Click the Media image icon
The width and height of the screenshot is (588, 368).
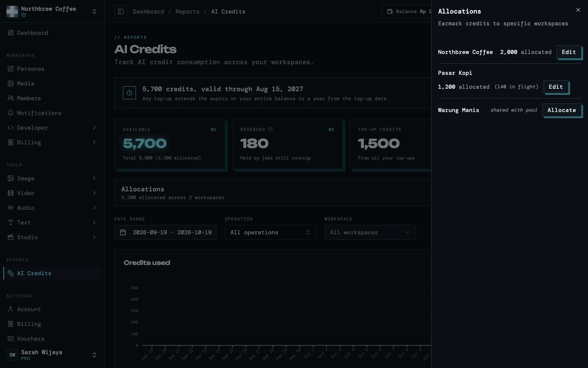[10, 83]
